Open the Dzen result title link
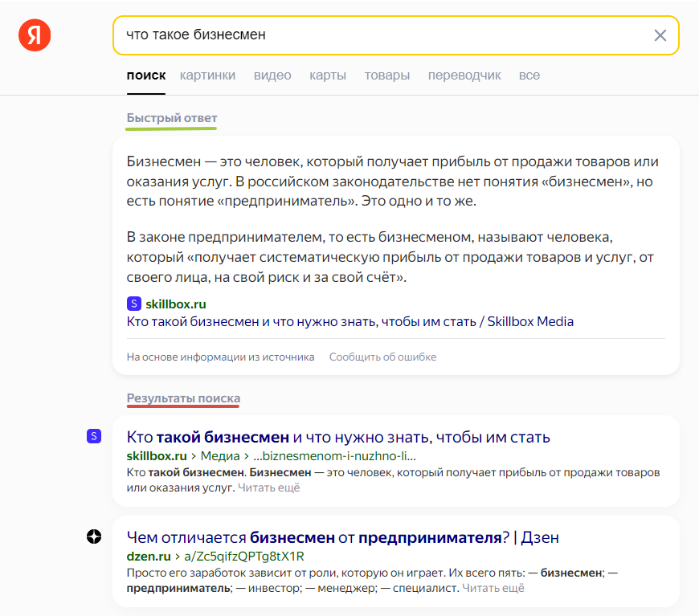Screen dimensions: 699x616 point(343,537)
